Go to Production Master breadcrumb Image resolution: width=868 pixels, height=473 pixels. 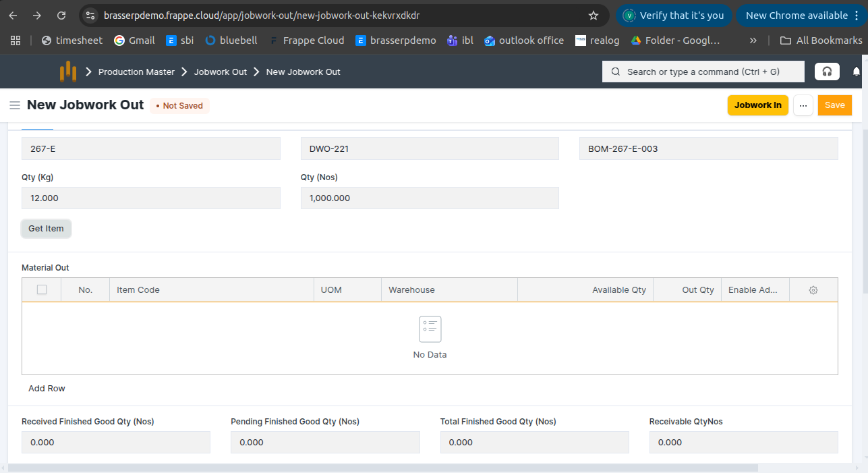[136, 72]
